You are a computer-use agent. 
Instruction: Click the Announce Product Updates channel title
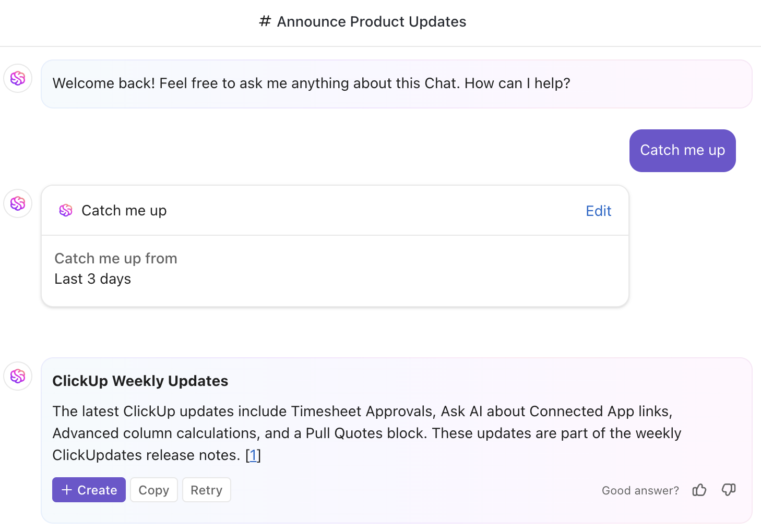coord(372,21)
